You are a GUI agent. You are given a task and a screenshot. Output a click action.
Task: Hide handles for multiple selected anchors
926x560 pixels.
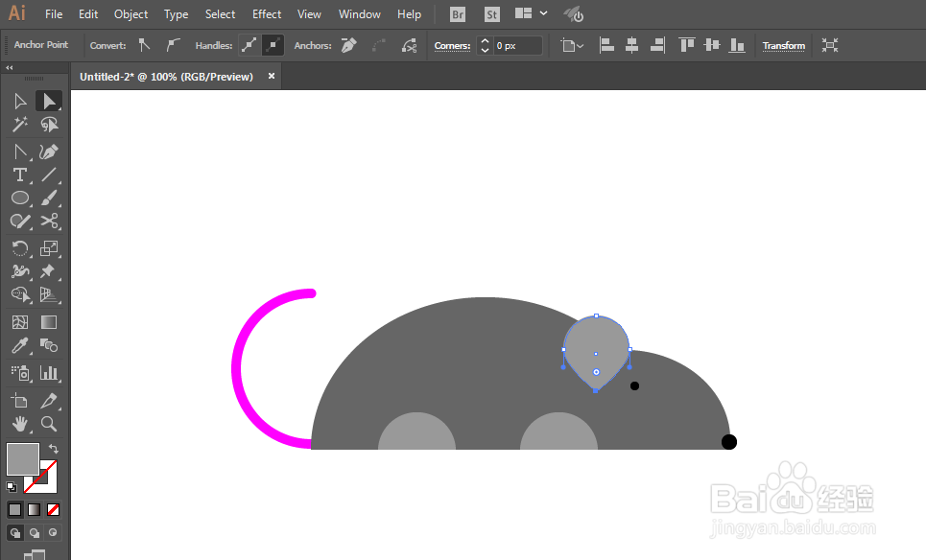pyautogui.click(x=273, y=45)
